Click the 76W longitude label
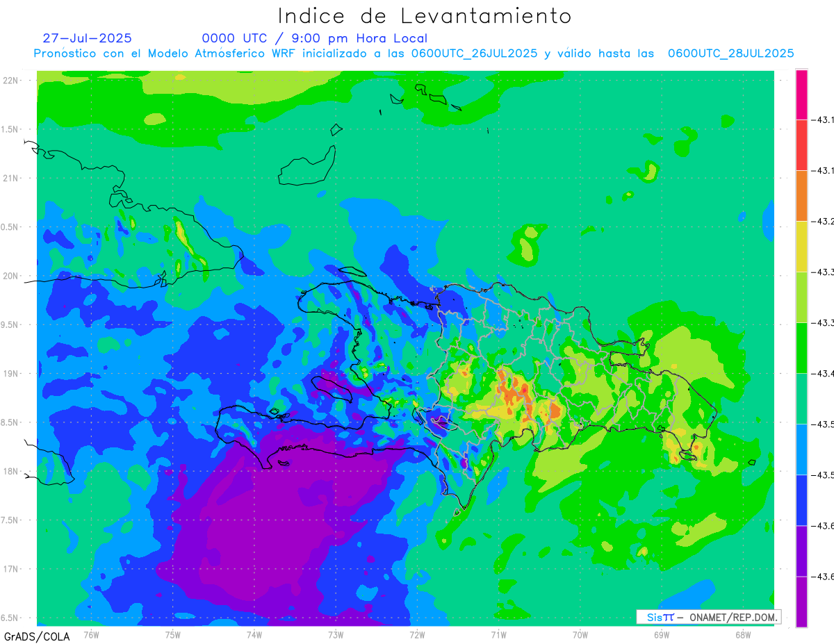The height and width of the screenshot is (644, 834). tap(91, 634)
